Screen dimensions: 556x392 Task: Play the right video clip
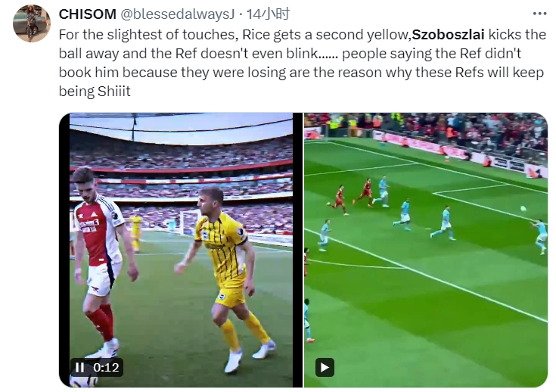325,368
